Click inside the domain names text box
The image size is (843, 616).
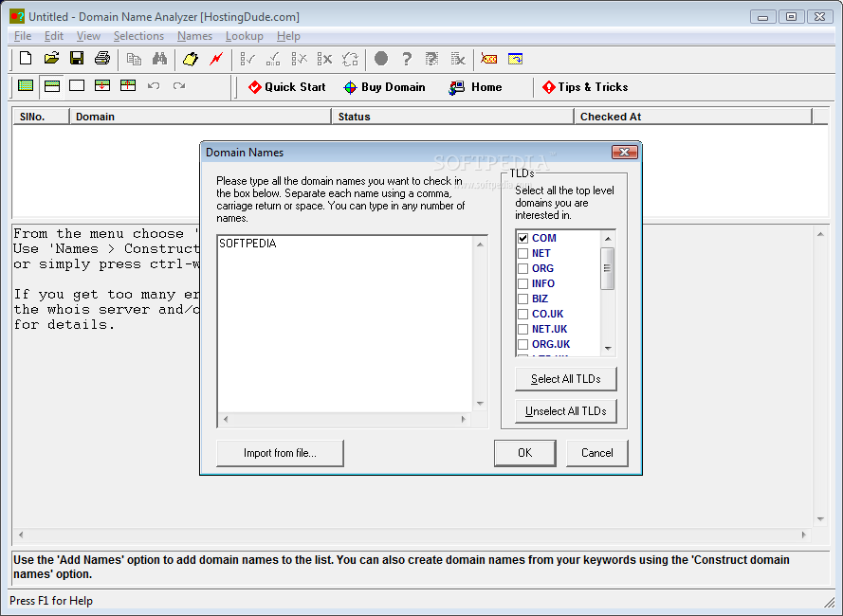tap(345, 324)
